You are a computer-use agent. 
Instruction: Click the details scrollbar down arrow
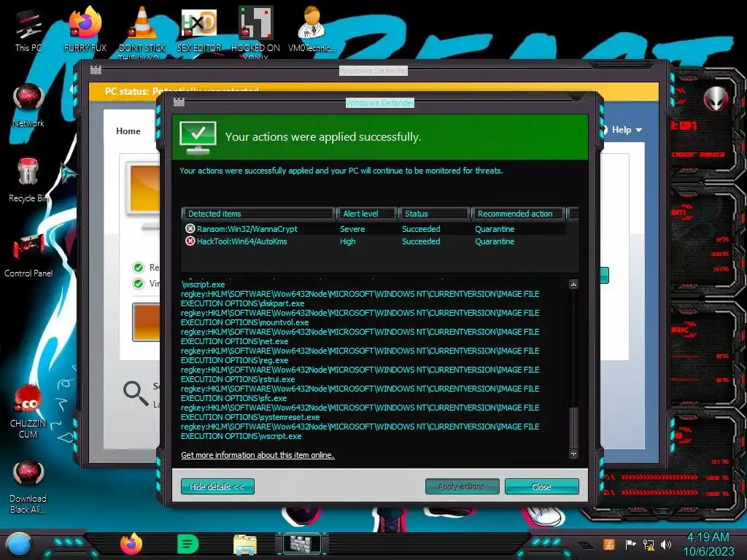[x=573, y=454]
